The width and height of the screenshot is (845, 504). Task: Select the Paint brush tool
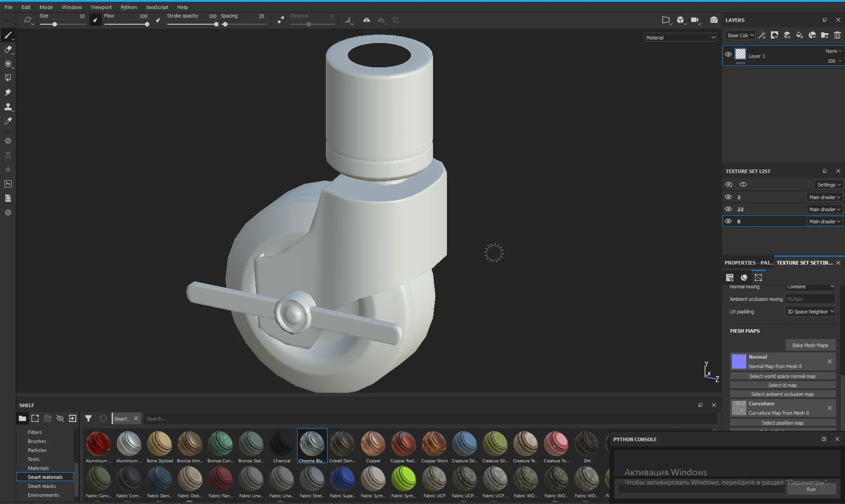pos(8,35)
